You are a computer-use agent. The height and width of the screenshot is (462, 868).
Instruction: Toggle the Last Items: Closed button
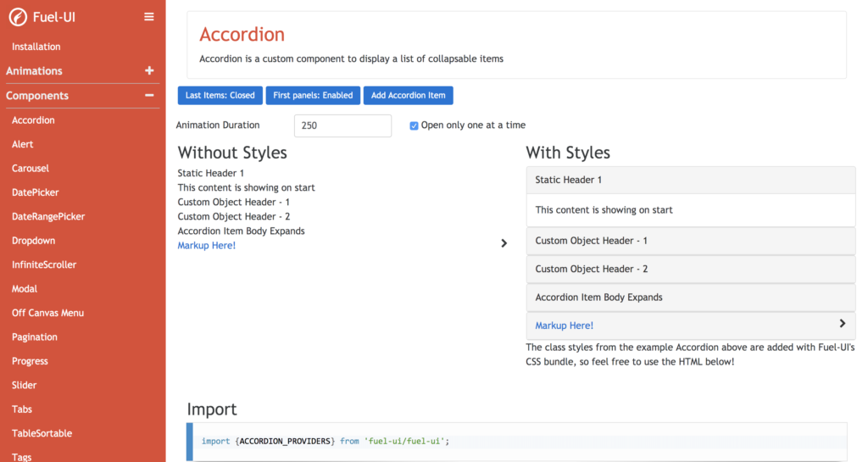220,96
